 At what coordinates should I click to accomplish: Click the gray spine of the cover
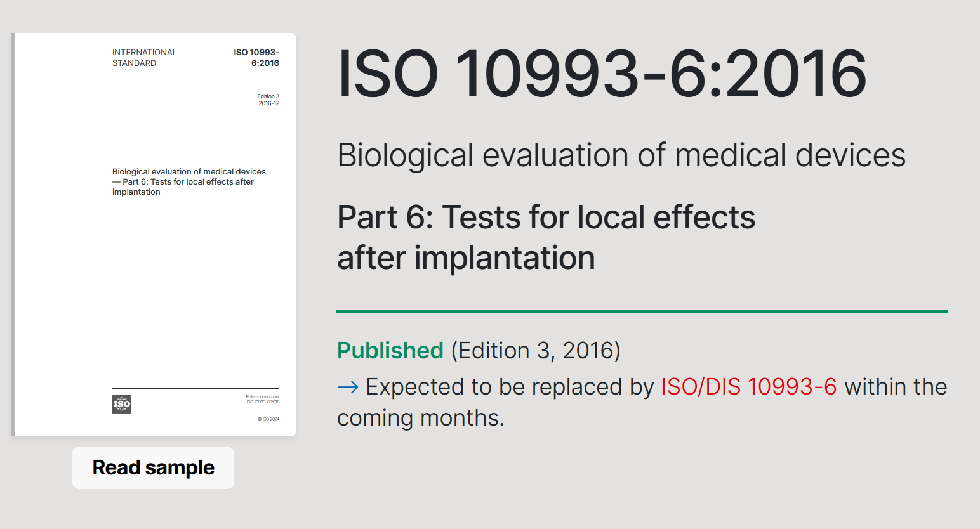[x=13, y=235]
